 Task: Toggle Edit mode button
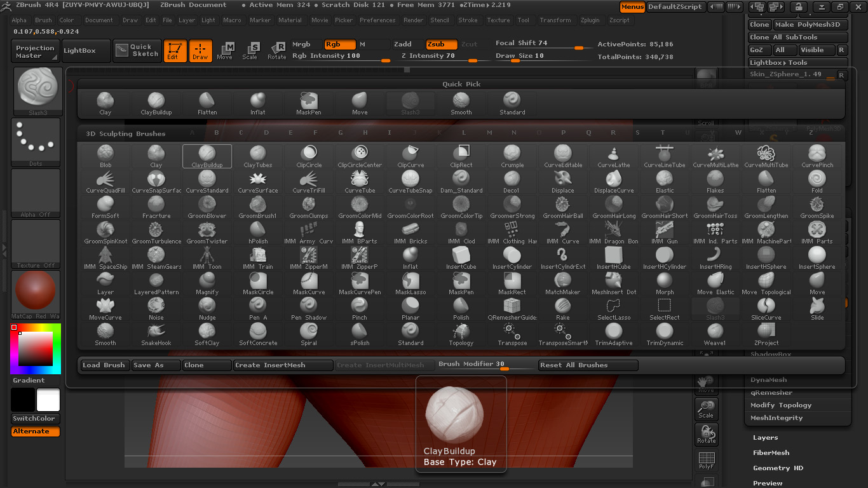(x=175, y=51)
